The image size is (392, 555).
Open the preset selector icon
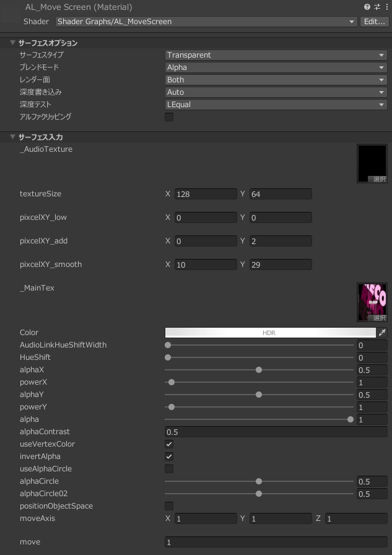pyautogui.click(x=377, y=7)
